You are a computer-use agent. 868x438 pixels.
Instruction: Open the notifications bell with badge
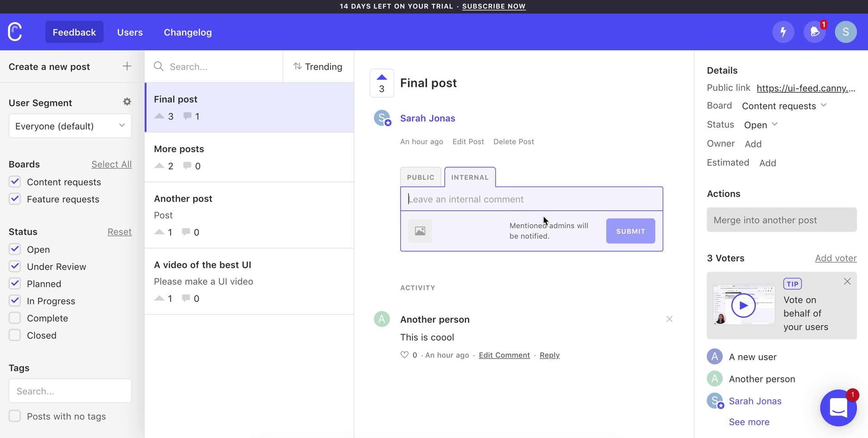(814, 32)
